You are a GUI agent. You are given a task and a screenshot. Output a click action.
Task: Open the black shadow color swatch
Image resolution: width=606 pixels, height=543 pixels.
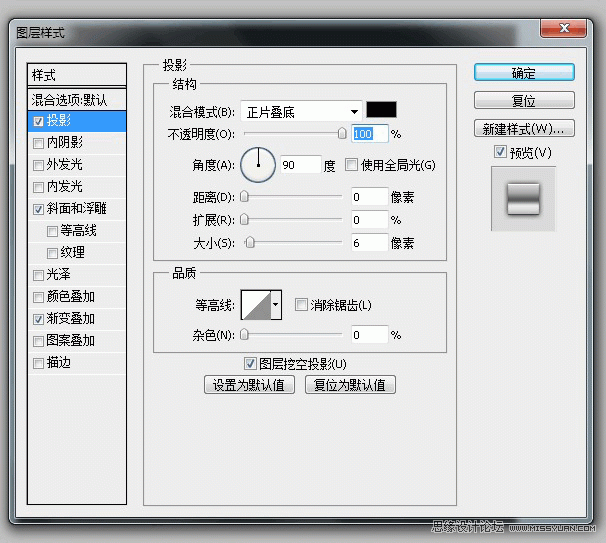tap(381, 110)
